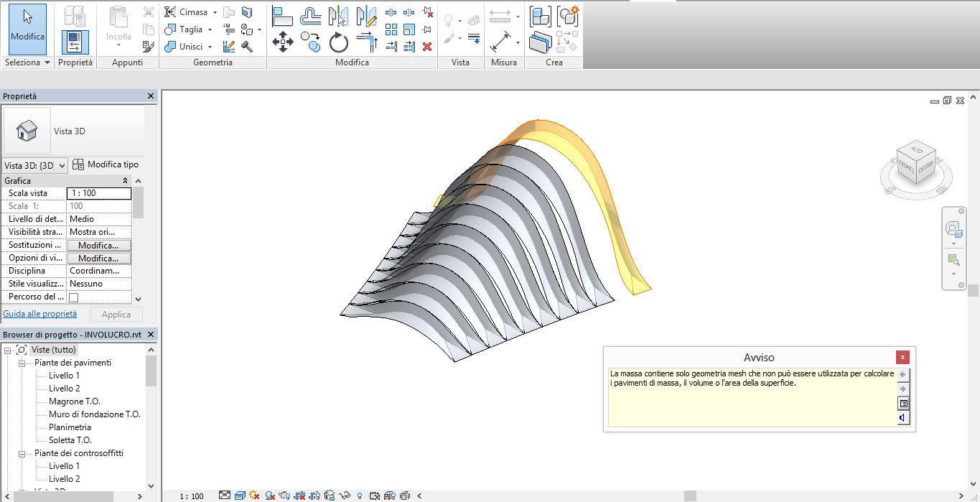Collapse the Grafica properties section
Screen dimensions: 980x502
(x=126, y=181)
